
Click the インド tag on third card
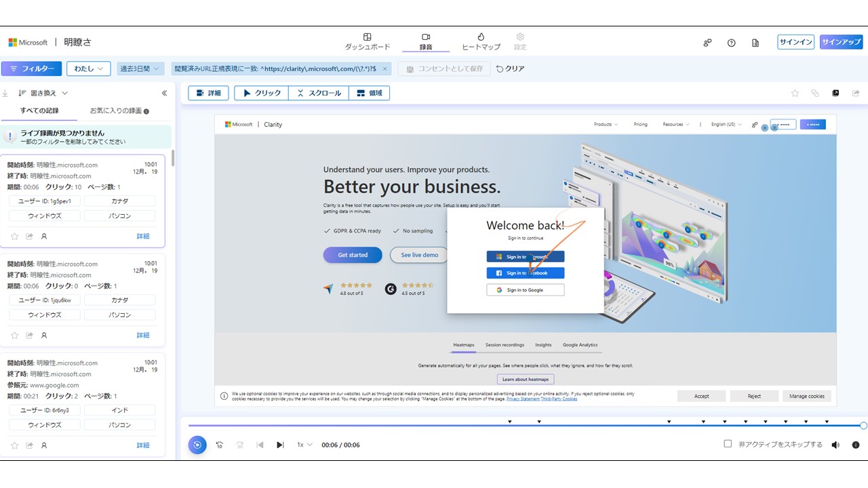click(119, 410)
